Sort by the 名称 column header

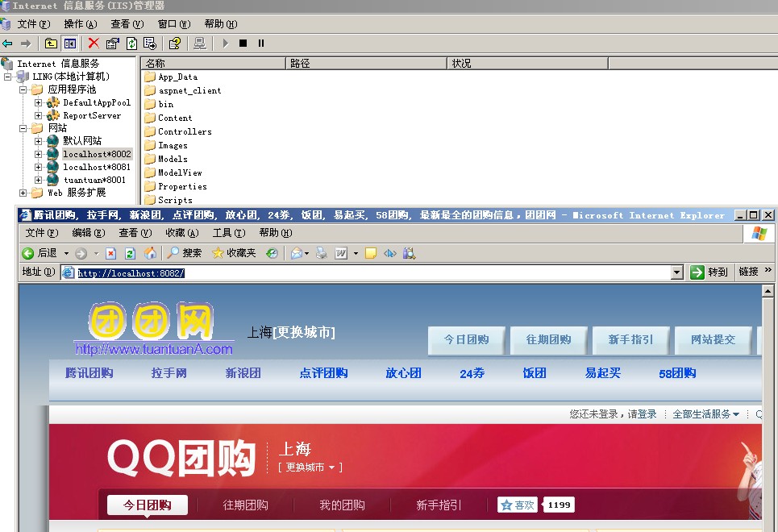[214, 64]
